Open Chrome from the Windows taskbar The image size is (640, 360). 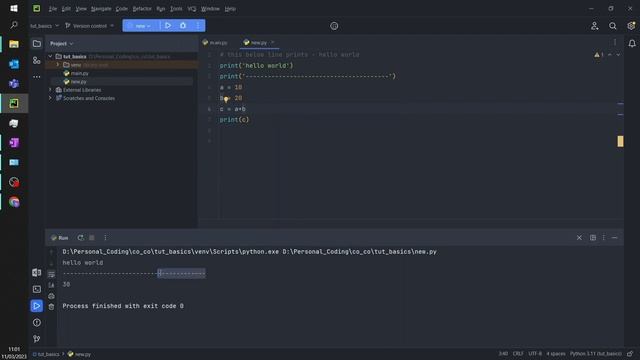[14, 202]
